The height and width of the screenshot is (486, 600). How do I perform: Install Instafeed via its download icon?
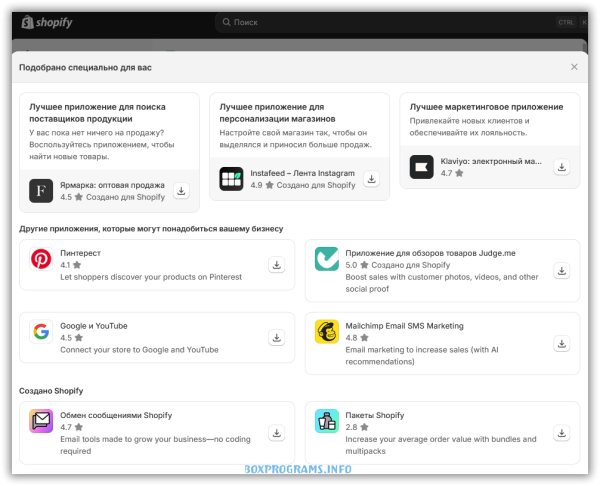[371, 179]
